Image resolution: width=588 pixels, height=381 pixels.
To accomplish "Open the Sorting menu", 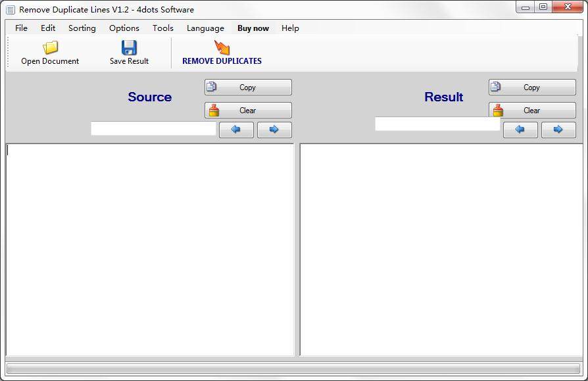I will [82, 28].
